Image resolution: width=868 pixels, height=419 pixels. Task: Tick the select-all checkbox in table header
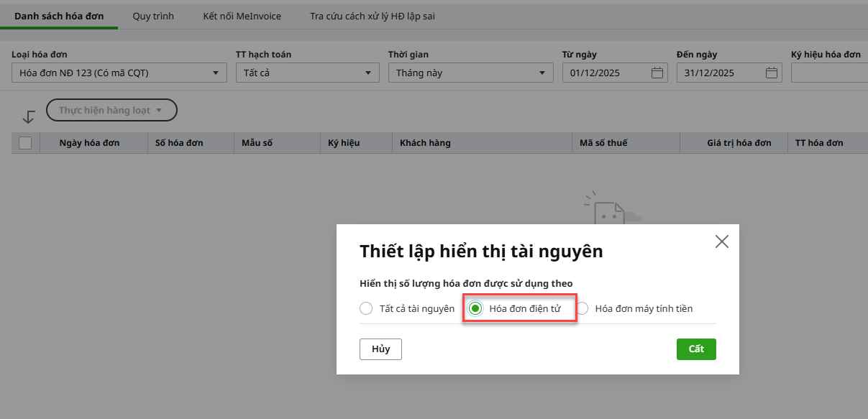(25, 143)
